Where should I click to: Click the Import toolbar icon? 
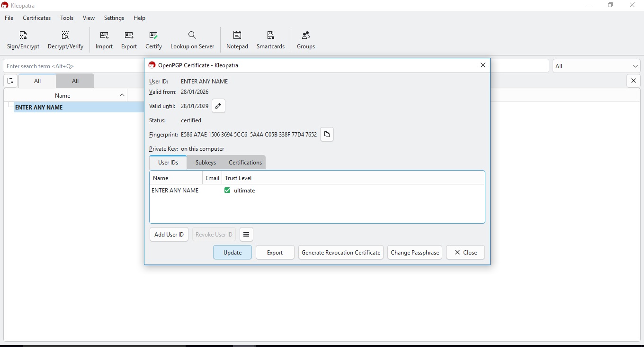click(104, 40)
